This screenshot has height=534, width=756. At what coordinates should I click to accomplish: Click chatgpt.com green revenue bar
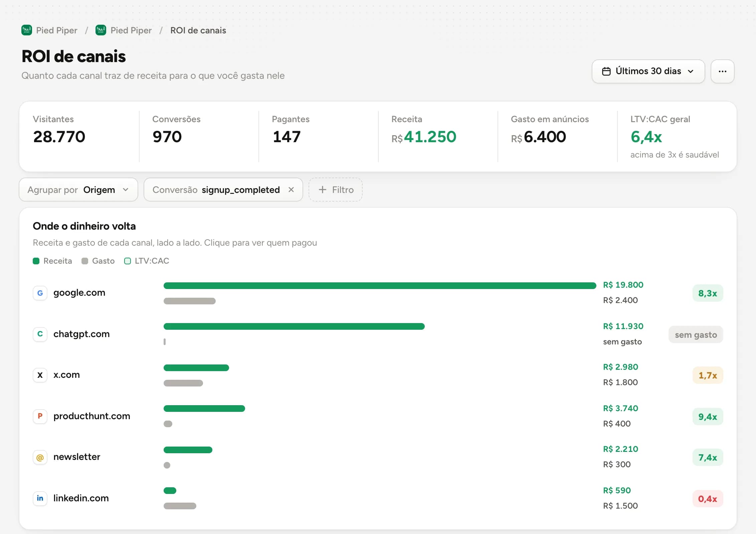tap(294, 326)
